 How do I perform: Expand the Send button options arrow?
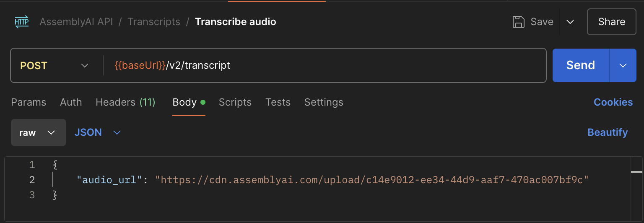[x=623, y=65]
